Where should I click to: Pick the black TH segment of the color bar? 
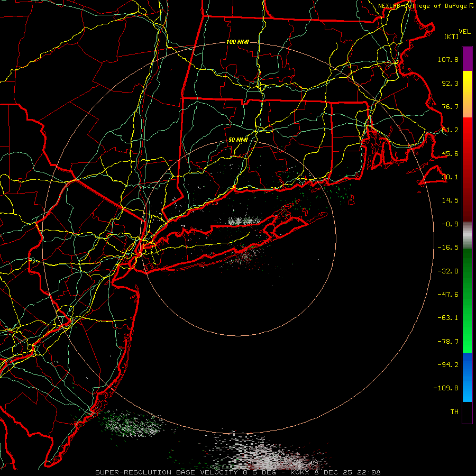point(467,412)
